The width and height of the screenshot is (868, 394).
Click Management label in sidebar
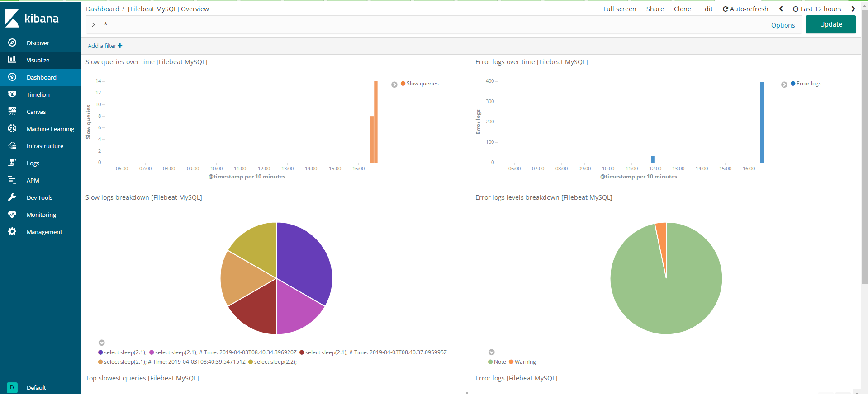(x=44, y=232)
